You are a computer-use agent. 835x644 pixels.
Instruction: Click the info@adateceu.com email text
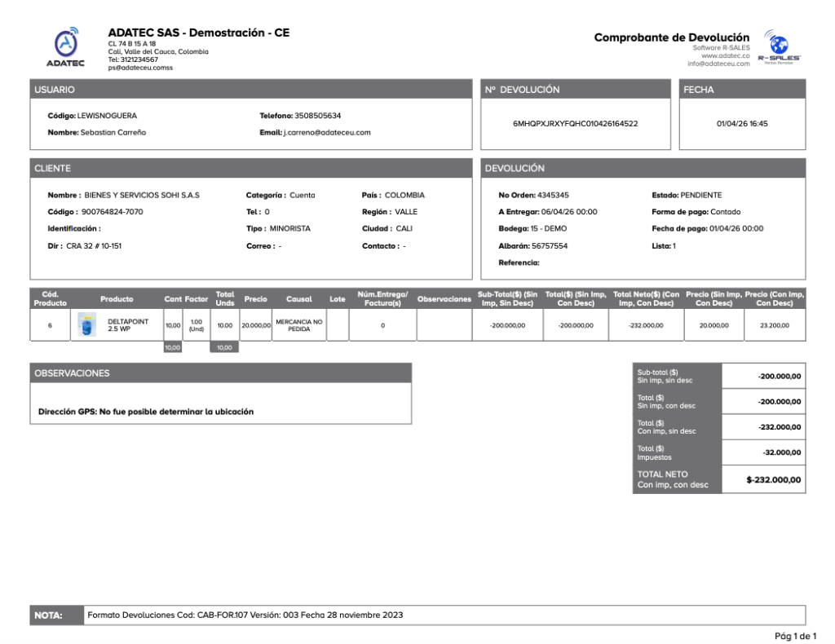point(718,64)
